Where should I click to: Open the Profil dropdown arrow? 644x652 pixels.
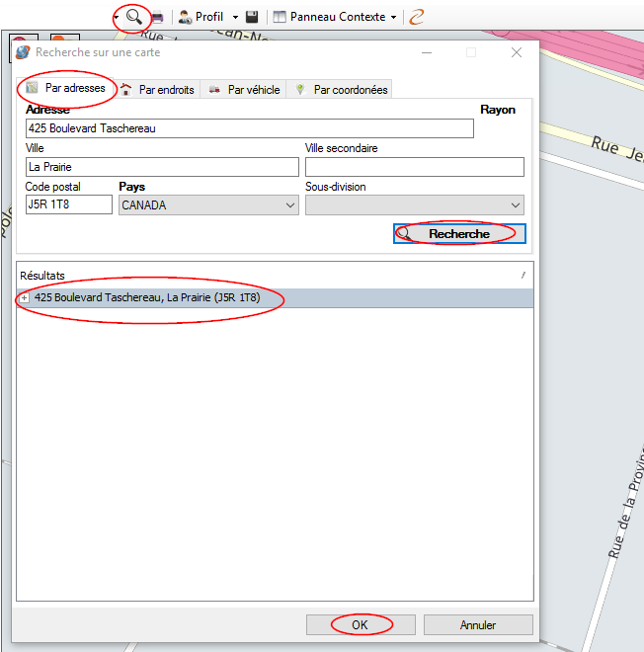coord(235,17)
